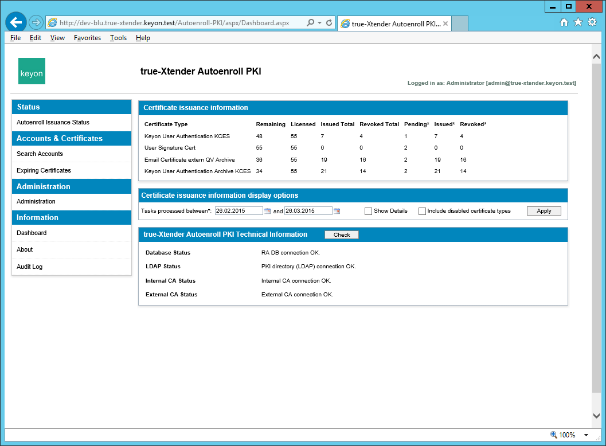606x446 pixels.
Task: Open the browser Tools gear icon
Action: pyautogui.click(x=592, y=22)
